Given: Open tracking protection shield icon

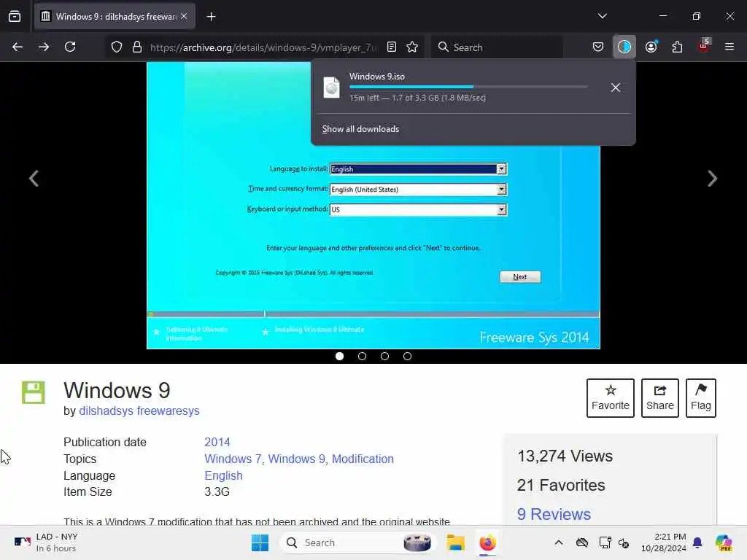Looking at the screenshot, I should pos(117,47).
